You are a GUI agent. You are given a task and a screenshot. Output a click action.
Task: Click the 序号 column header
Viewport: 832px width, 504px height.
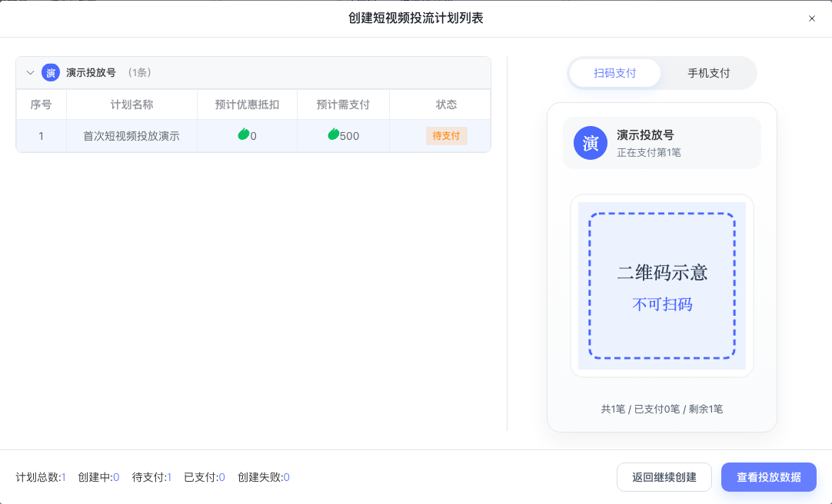click(x=41, y=104)
